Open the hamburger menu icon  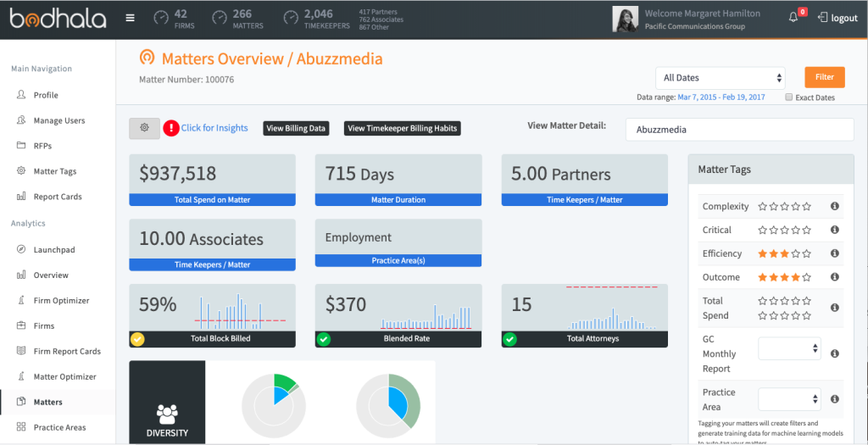coord(130,18)
